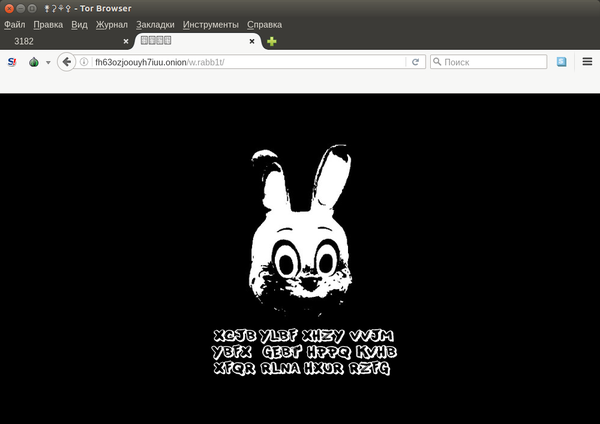Show site information via the info icon
600x424 pixels.
click(x=85, y=62)
